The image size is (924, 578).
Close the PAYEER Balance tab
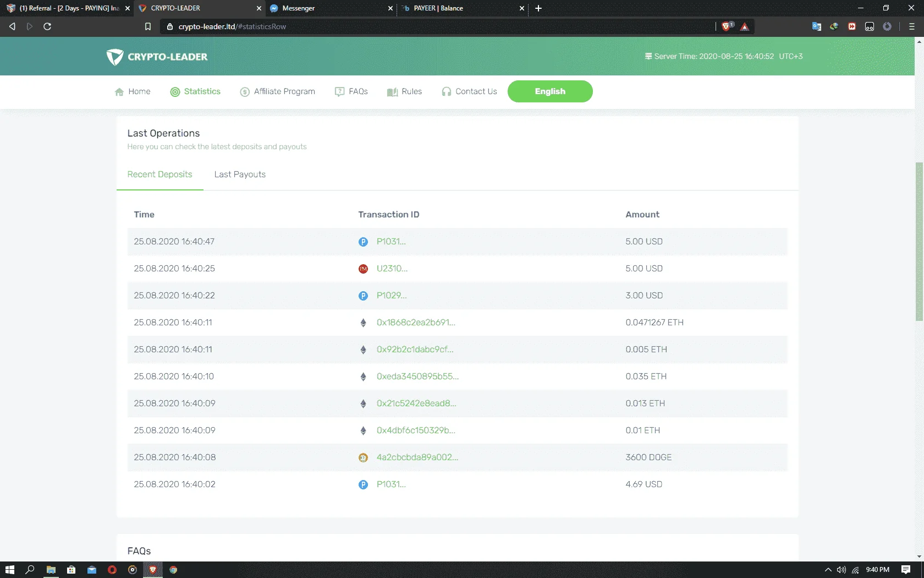tap(522, 8)
